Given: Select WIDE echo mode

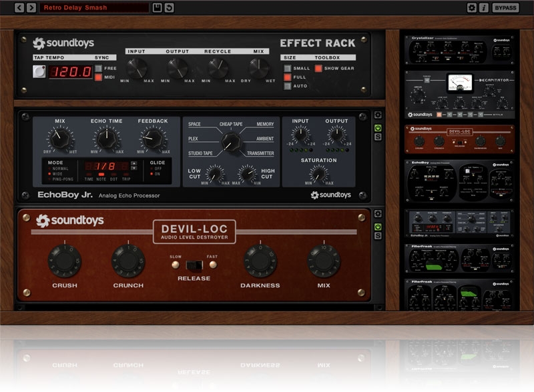Looking at the screenshot, I should pos(55,173).
